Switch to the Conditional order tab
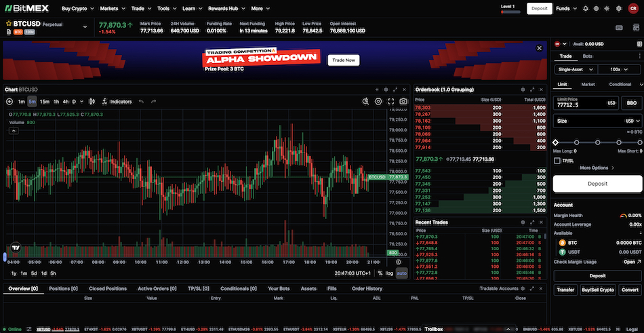 click(x=620, y=84)
